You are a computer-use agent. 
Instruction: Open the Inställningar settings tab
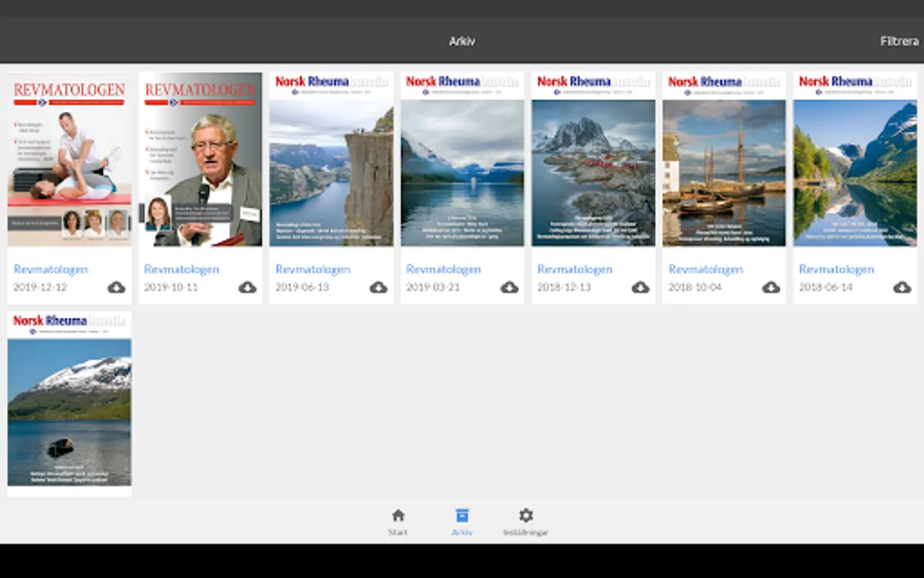526,522
